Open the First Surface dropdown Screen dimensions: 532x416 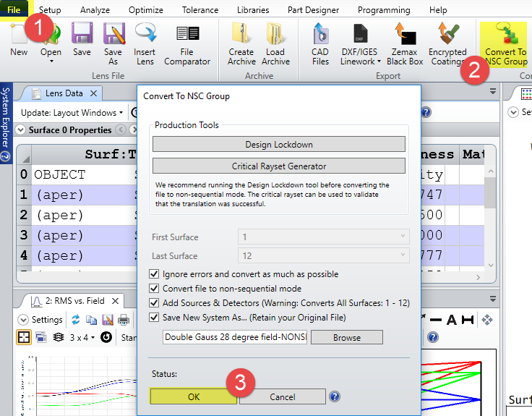pos(324,237)
